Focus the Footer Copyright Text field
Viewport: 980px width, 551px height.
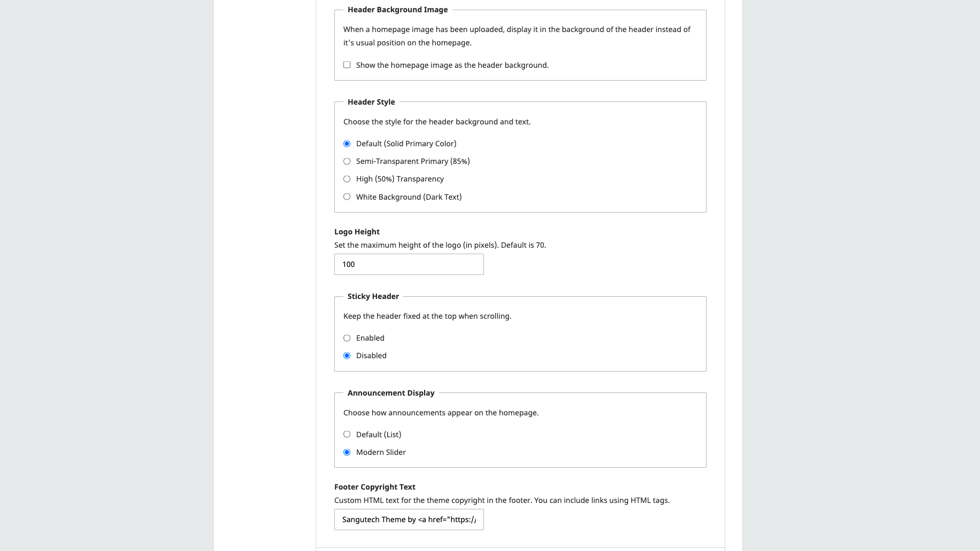[409, 519]
